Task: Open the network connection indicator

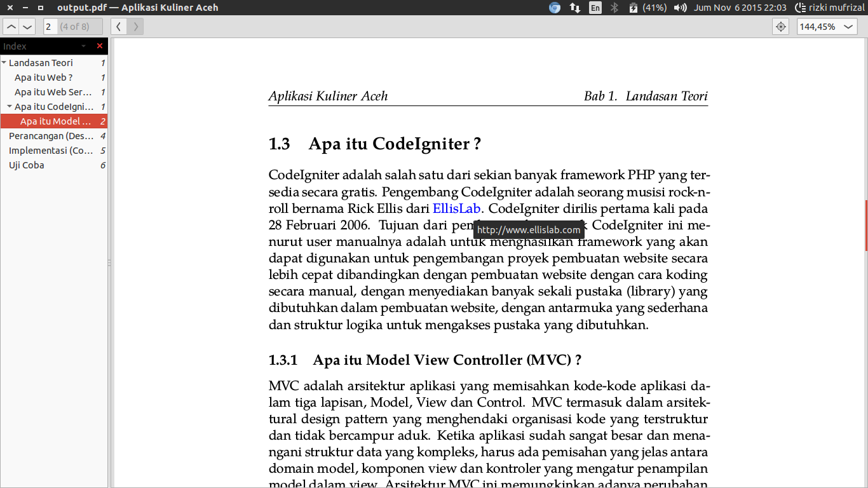Action: [574, 8]
